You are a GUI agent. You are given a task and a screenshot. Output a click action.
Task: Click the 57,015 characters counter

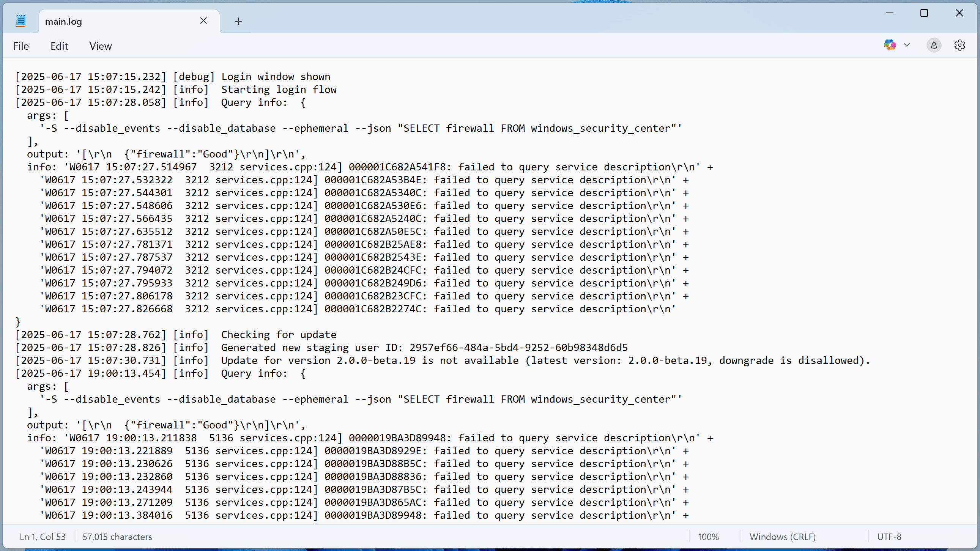(x=117, y=537)
